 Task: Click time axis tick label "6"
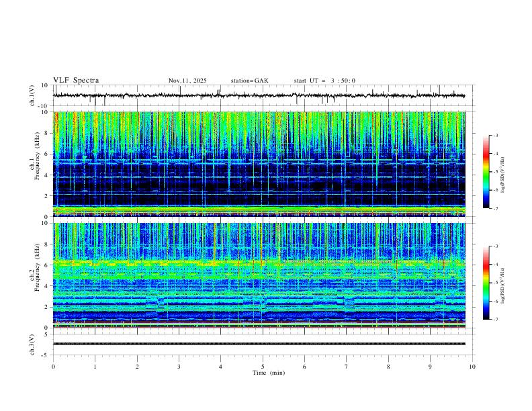304,367
